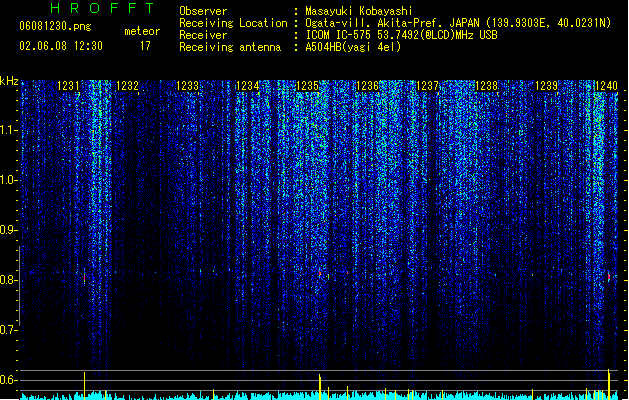Click the 0.6 kHz axis label
The height and width of the screenshot is (400, 629).
coord(8,380)
